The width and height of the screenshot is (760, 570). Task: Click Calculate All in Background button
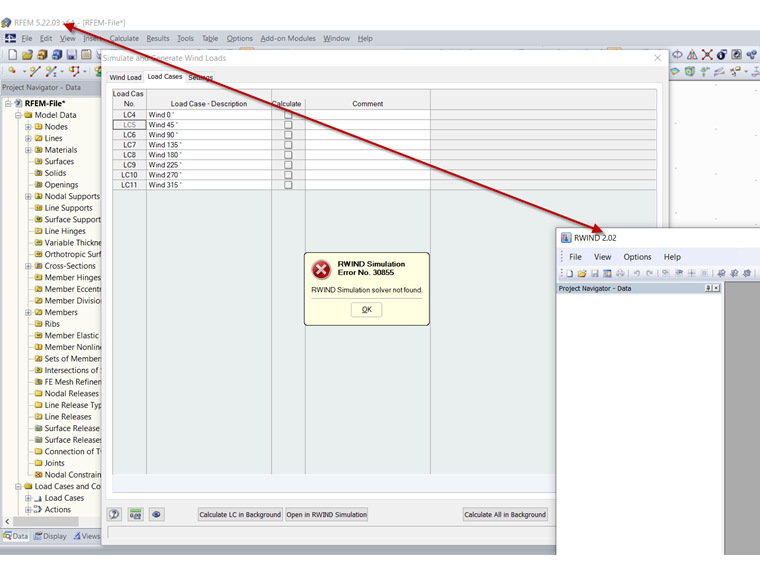click(505, 514)
